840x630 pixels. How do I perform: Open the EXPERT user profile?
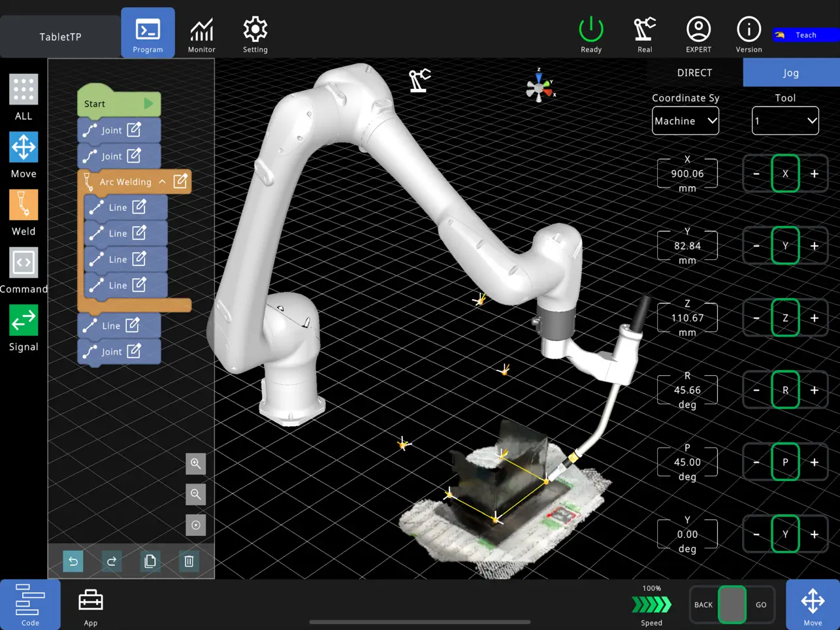[x=698, y=35]
